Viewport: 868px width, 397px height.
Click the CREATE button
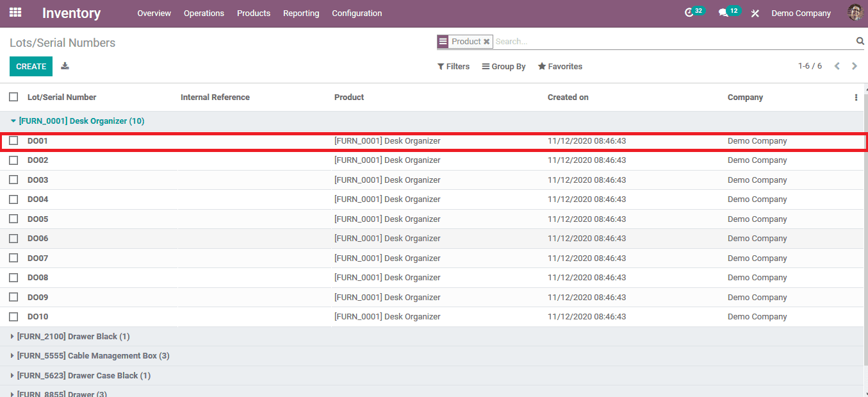[31, 66]
